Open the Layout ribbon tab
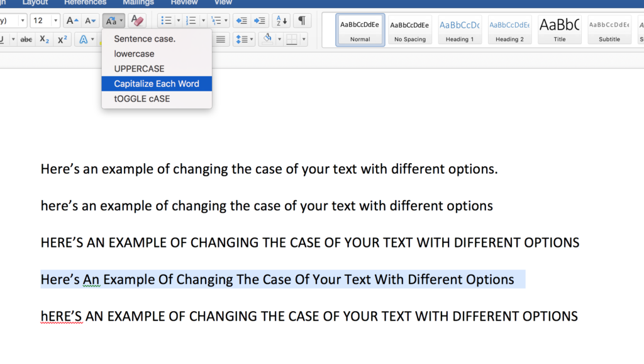This screenshot has height=364, width=644. pos(35,3)
